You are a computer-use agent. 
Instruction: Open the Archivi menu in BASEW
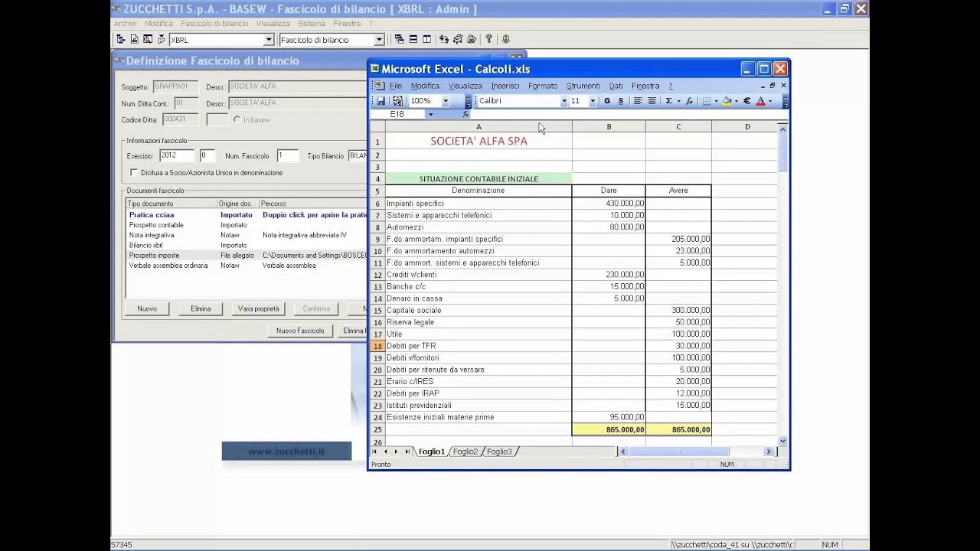[126, 24]
